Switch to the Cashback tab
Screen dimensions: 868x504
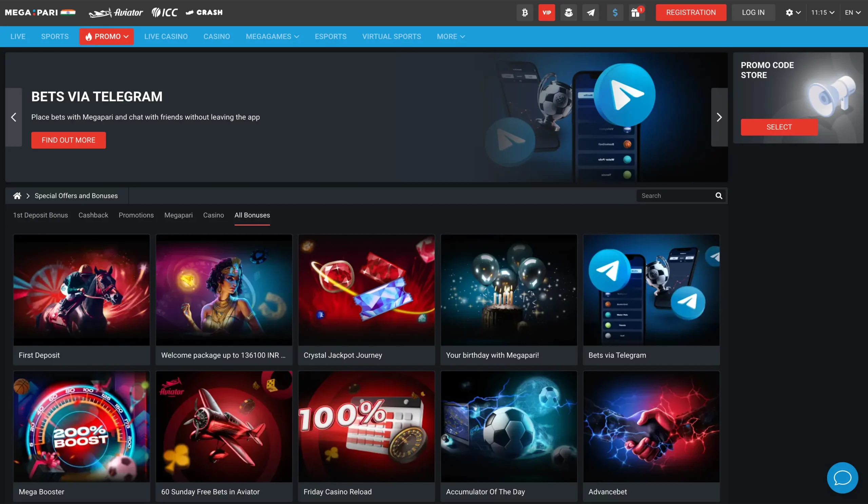93,215
